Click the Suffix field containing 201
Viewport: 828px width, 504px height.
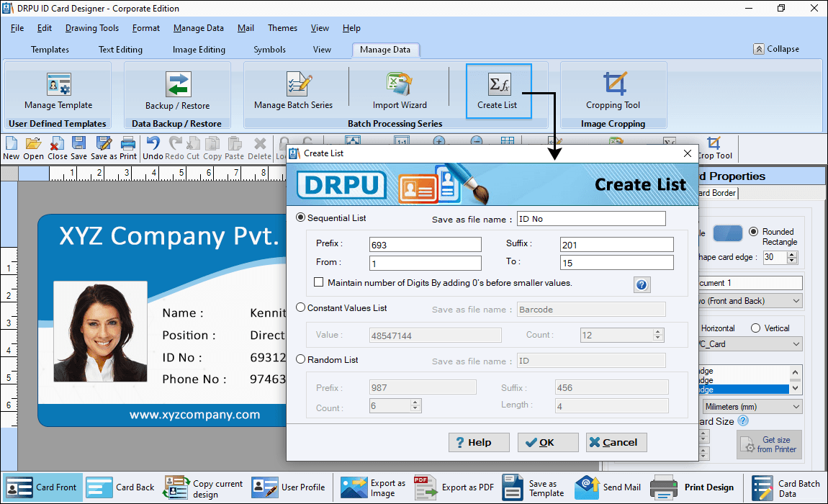(616, 245)
